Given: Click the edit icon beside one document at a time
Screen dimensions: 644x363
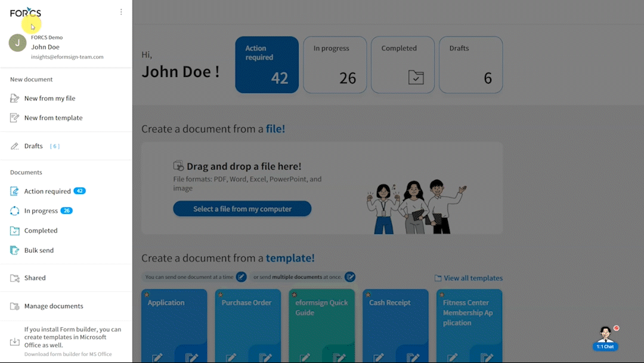Looking at the screenshot, I should pos(241,277).
